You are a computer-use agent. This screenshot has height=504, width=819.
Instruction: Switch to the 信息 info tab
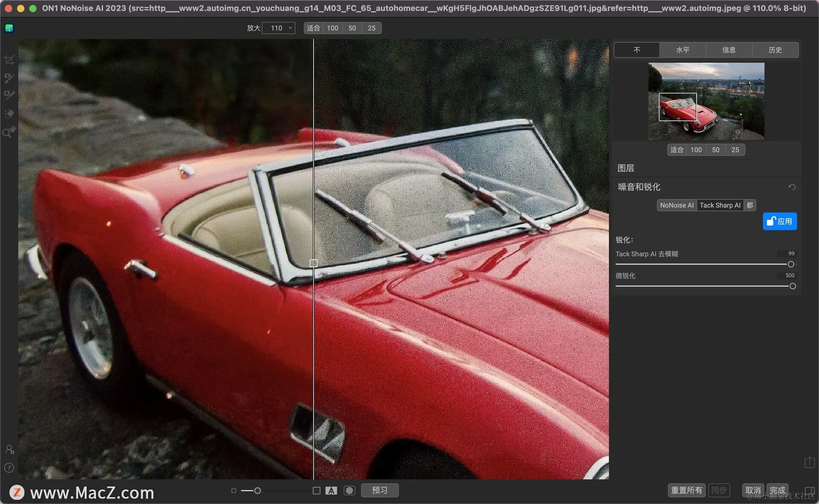click(729, 50)
